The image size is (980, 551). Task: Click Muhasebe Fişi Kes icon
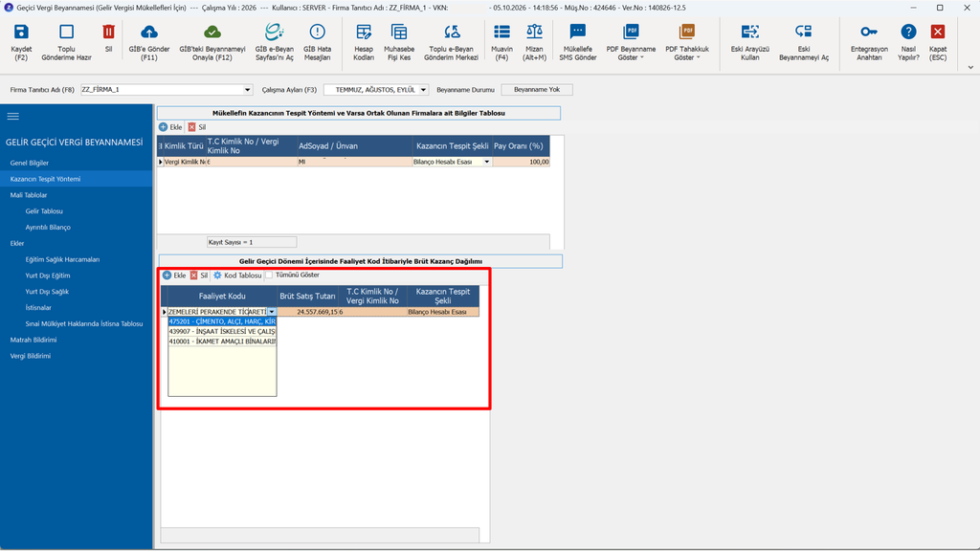tap(399, 32)
